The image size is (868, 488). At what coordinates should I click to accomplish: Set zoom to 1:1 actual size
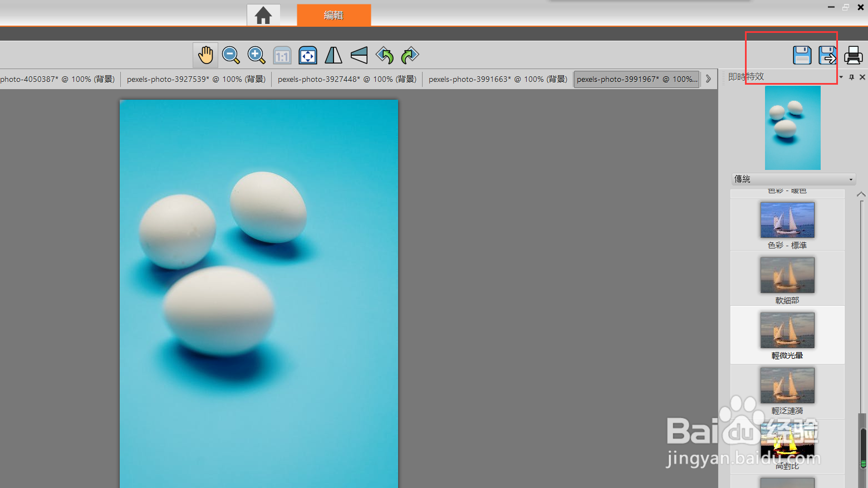point(282,55)
